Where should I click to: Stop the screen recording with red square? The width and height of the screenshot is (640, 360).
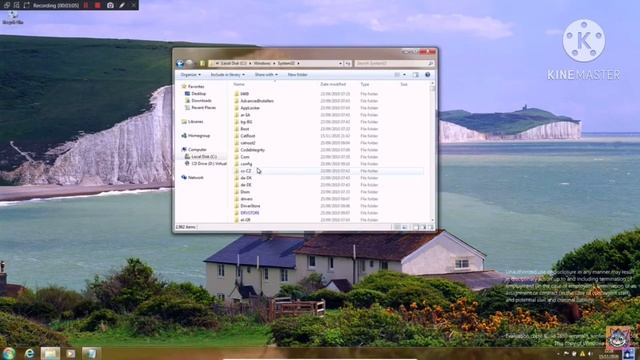click(98, 5)
